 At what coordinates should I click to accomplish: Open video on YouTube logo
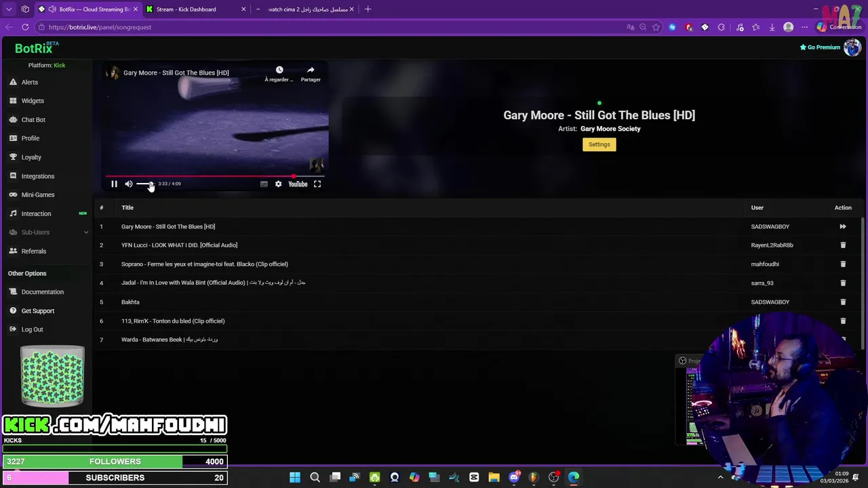click(298, 184)
